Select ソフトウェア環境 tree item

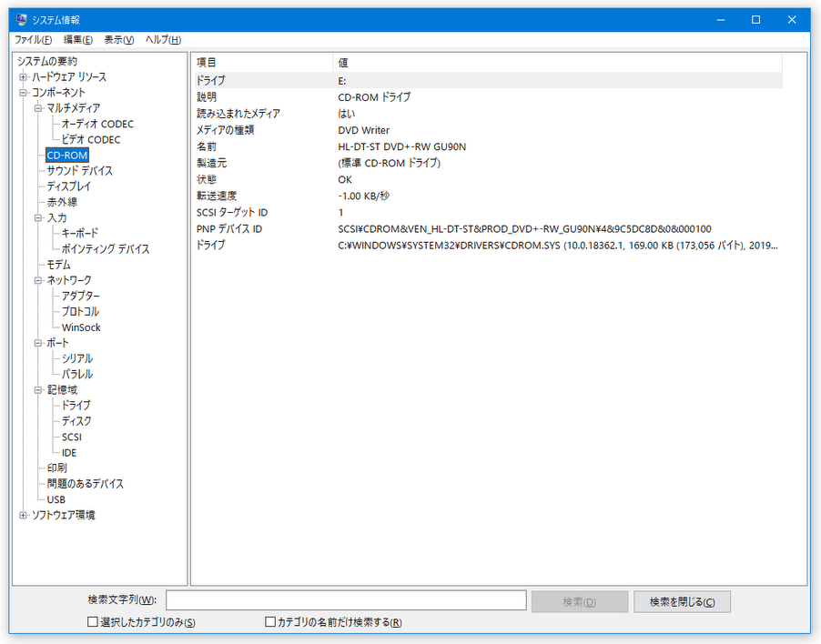[64, 516]
